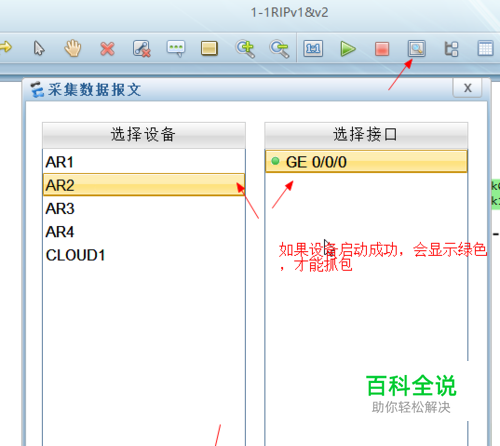Click the 选择设备 column header
Screen dimensions: 500x446
[x=144, y=135]
